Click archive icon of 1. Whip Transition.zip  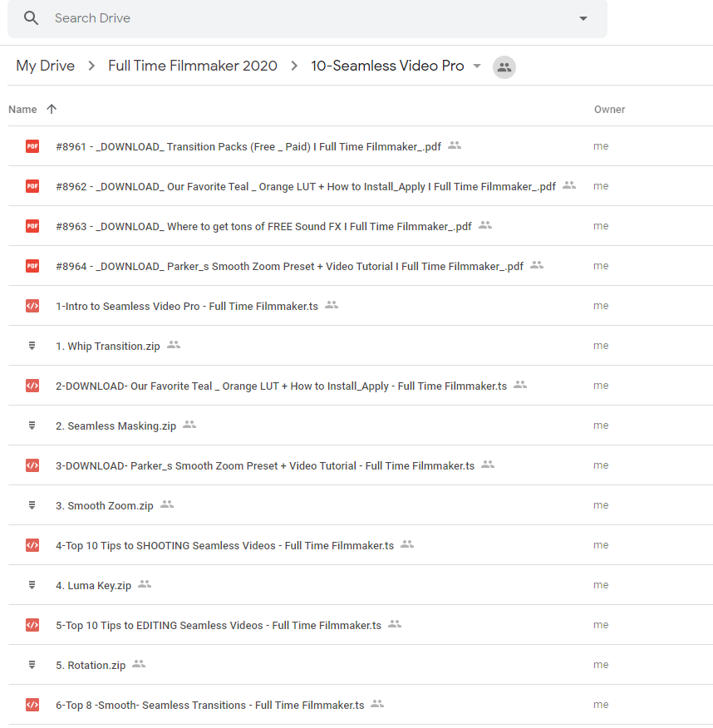(x=32, y=346)
